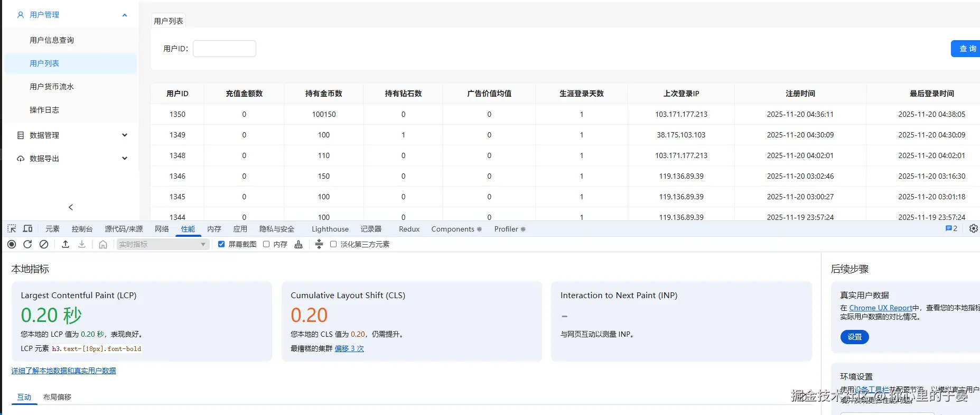Screen dimensions: 980x415
Task: Open 详细了解本地数据和真实用户数据 link
Action: (x=63, y=371)
